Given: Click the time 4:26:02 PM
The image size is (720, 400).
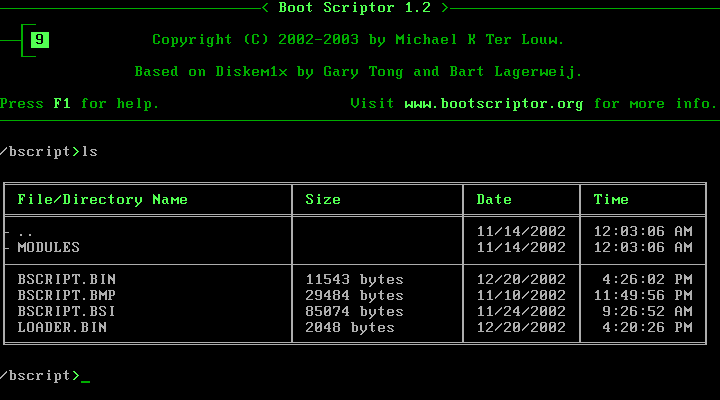Looking at the screenshot, I should [x=647, y=280].
